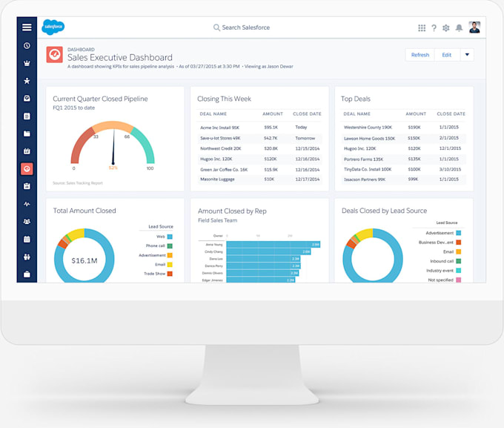The image size is (504, 428).
Task: Click Dennis Olivero's bar in the rep chart
Action: click(262, 273)
